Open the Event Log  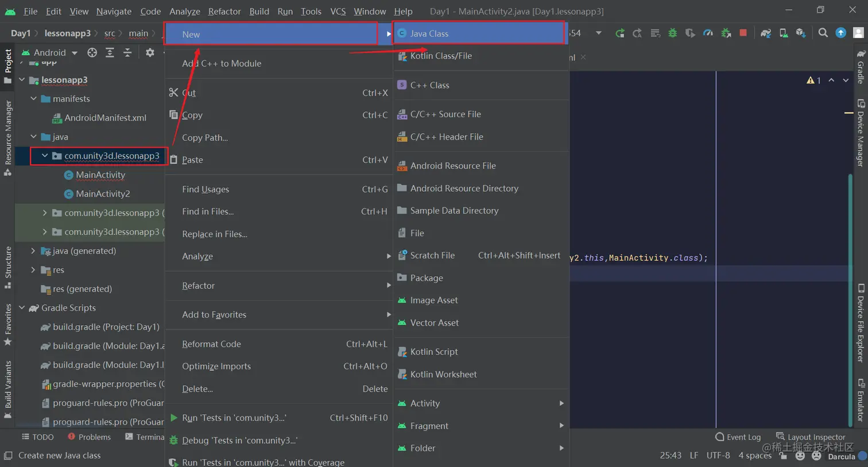pyautogui.click(x=738, y=437)
